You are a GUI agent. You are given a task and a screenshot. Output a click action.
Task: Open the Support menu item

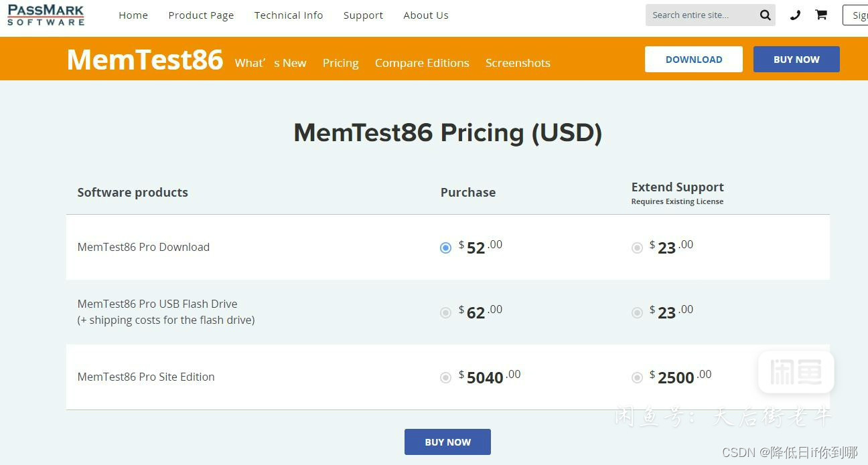363,15
